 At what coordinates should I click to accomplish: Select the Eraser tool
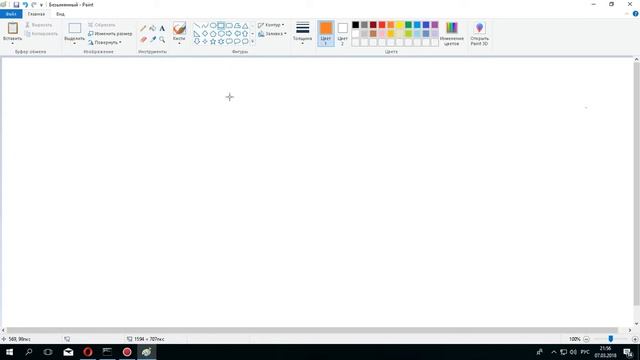(143, 40)
